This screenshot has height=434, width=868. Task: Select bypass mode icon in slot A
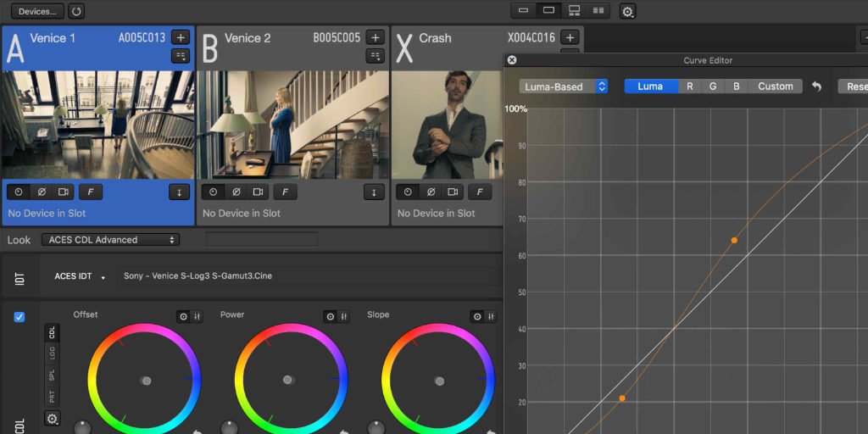pos(41,192)
